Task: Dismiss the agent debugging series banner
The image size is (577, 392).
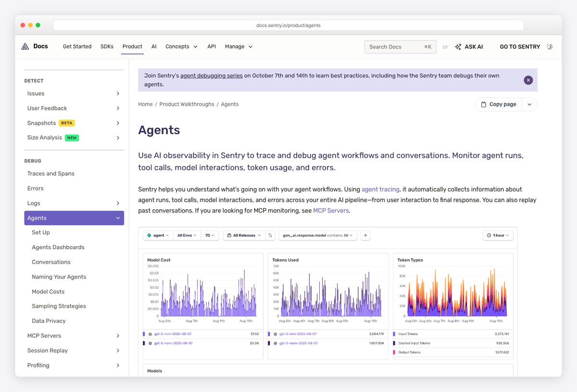Action: click(x=528, y=80)
